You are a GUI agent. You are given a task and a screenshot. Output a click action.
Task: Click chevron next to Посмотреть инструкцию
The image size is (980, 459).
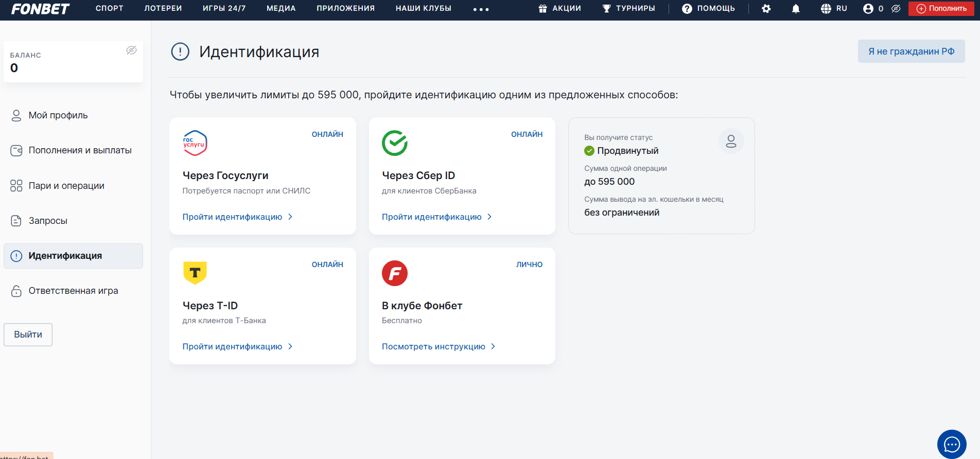point(493,346)
